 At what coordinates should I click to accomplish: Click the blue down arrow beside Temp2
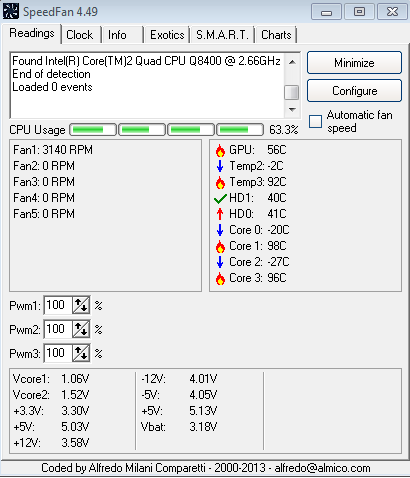pos(220,166)
